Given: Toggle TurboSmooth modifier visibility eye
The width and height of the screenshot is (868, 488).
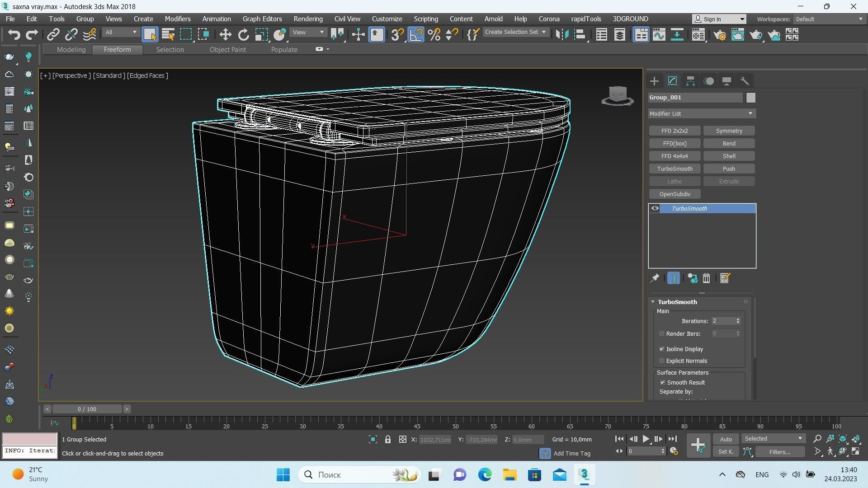Looking at the screenshot, I should click(x=655, y=208).
